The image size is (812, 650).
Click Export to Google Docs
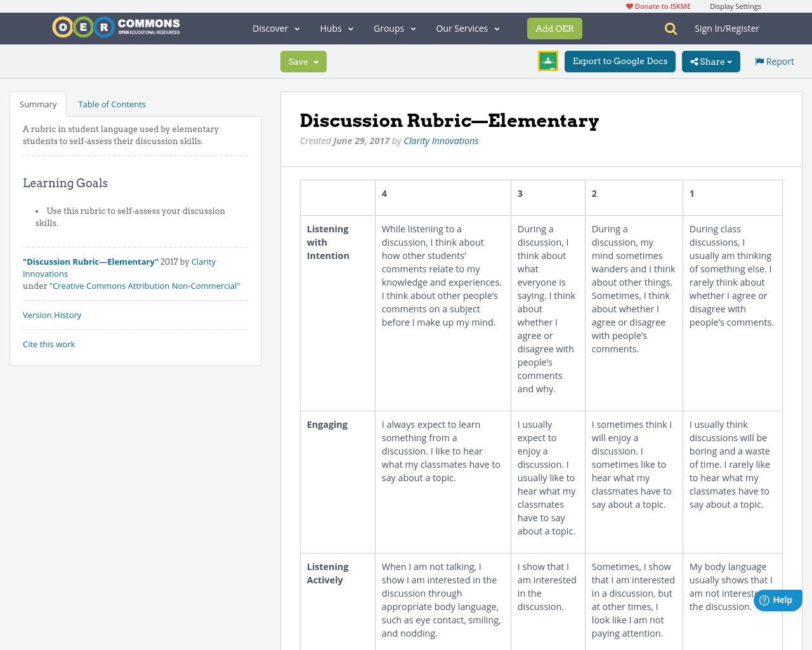(620, 61)
